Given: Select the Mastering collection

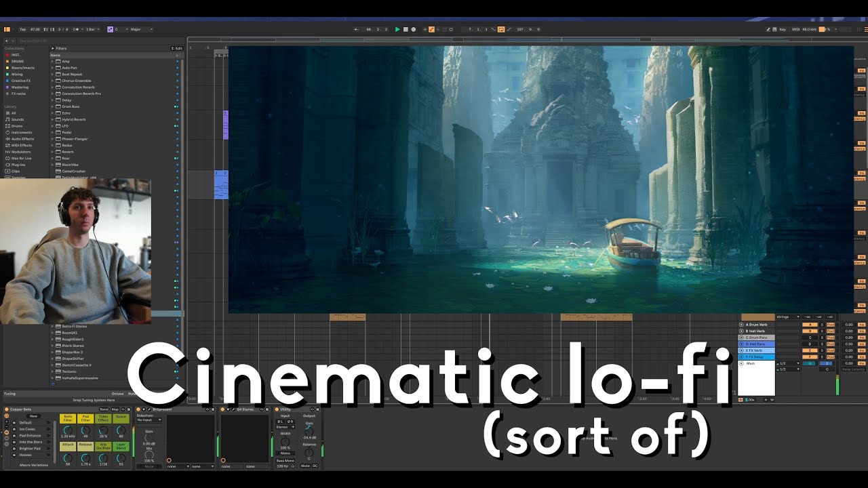Looking at the screenshot, I should click(x=20, y=87).
